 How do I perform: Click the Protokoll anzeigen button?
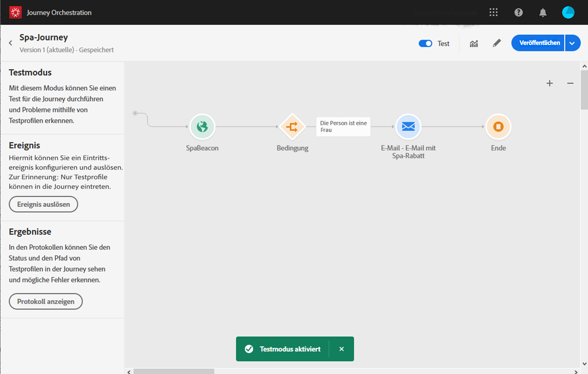(x=46, y=301)
